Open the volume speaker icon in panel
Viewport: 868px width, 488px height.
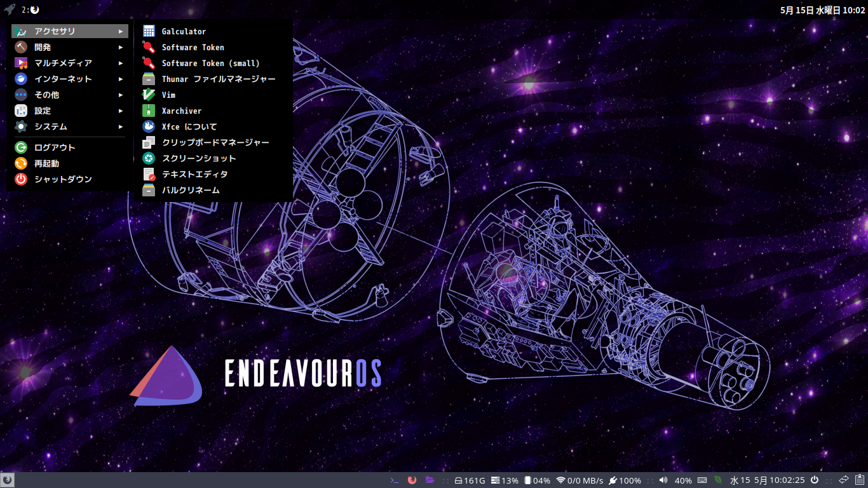point(663,480)
